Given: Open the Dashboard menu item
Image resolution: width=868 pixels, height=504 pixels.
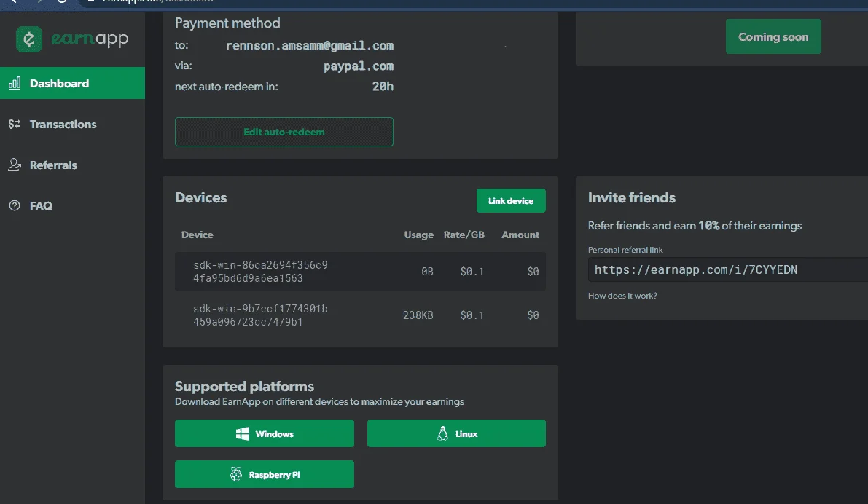Looking at the screenshot, I should [x=73, y=83].
